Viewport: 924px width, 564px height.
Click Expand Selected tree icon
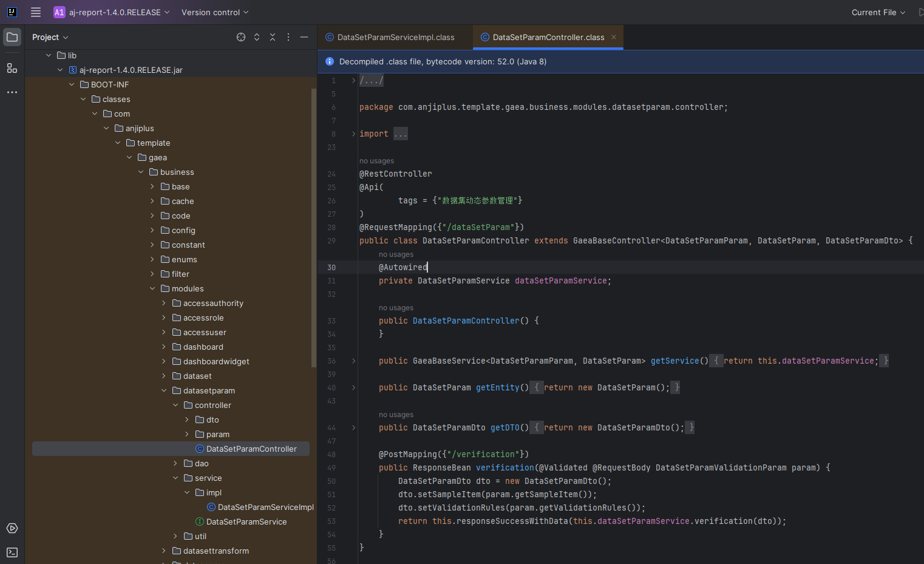click(x=257, y=37)
